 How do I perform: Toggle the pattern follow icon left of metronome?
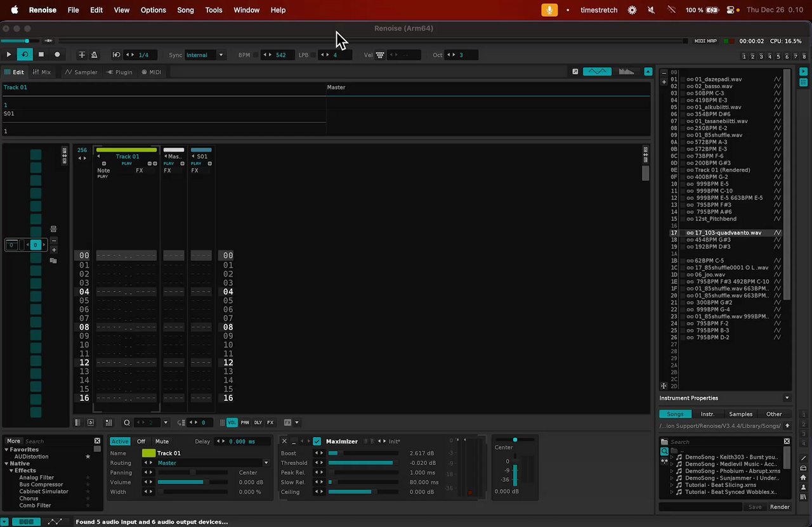pos(81,55)
